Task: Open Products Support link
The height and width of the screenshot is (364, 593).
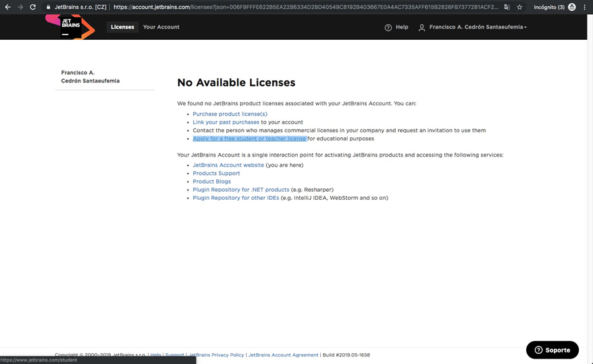Action: pyautogui.click(x=216, y=173)
